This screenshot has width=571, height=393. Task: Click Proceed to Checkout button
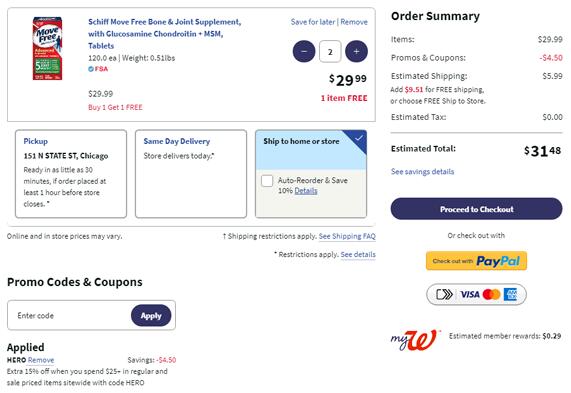(x=476, y=209)
